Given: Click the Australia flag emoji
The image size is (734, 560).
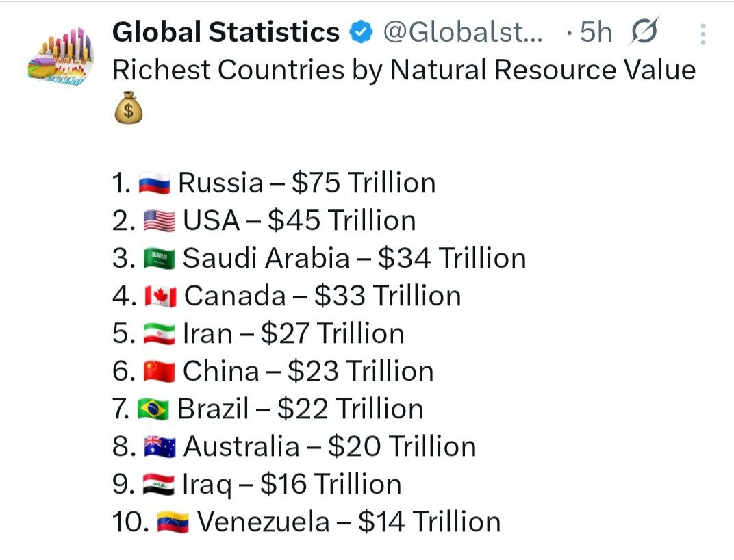Looking at the screenshot, I should pos(160,447).
